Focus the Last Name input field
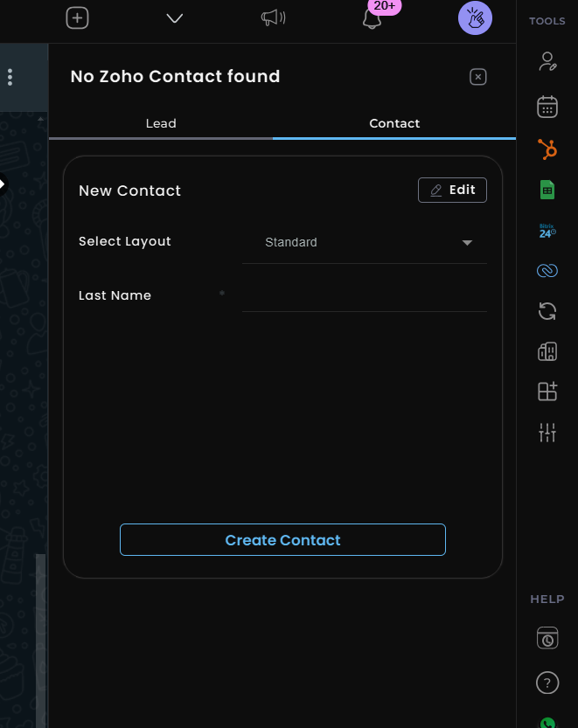 [x=365, y=295]
